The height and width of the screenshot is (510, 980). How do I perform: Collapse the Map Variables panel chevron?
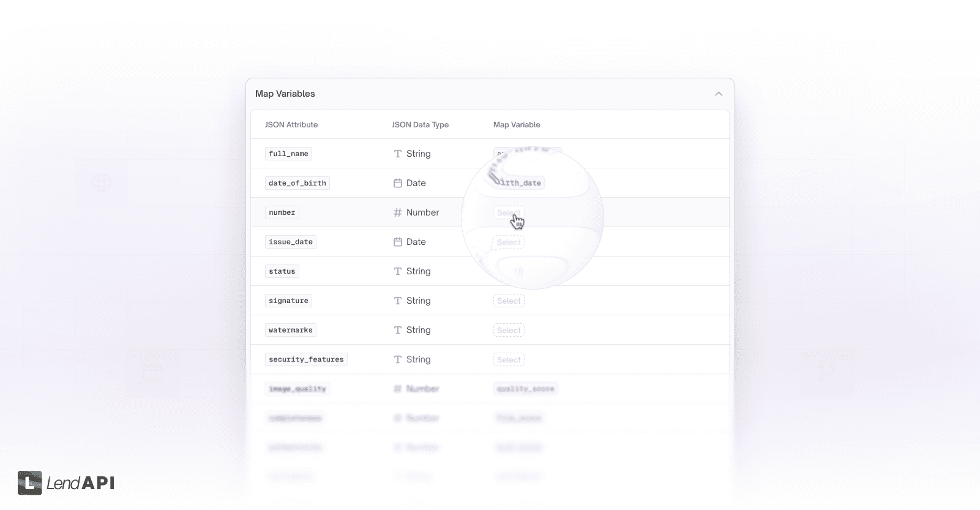[x=719, y=94]
